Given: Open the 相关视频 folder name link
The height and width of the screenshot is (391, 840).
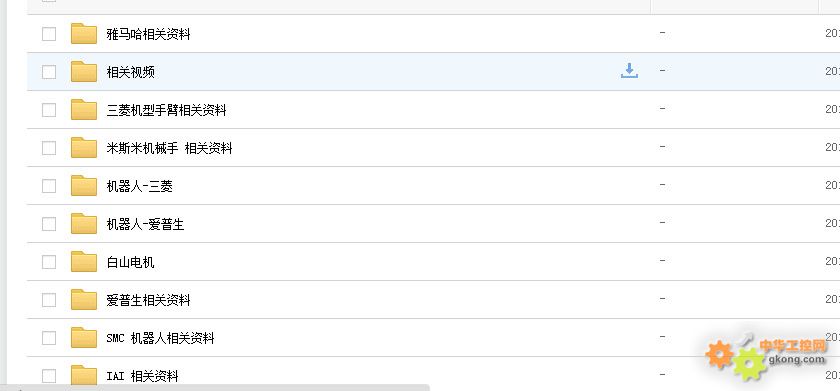Looking at the screenshot, I should pyautogui.click(x=131, y=72).
